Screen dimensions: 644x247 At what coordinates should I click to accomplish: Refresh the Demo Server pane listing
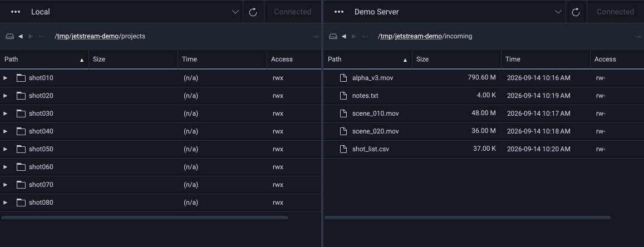pyautogui.click(x=576, y=12)
